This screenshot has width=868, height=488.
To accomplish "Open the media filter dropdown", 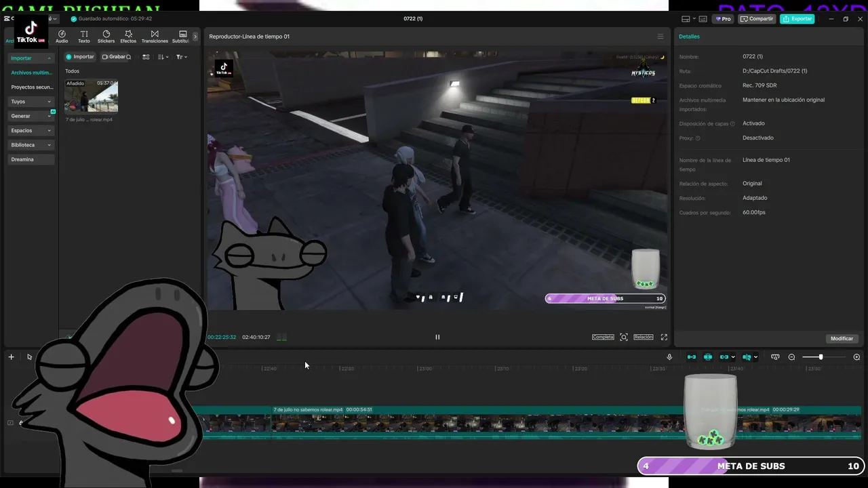I will [x=181, y=57].
